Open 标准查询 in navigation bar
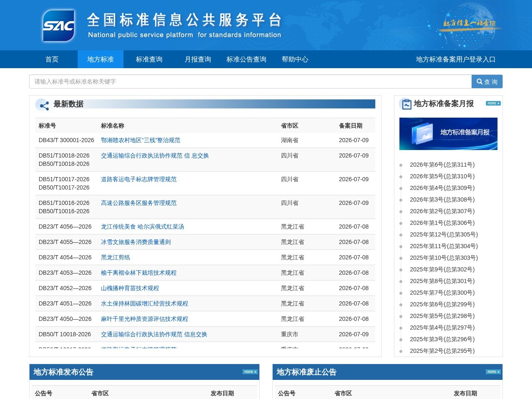Image resolution: width=532 pixels, height=399 pixels. [149, 59]
